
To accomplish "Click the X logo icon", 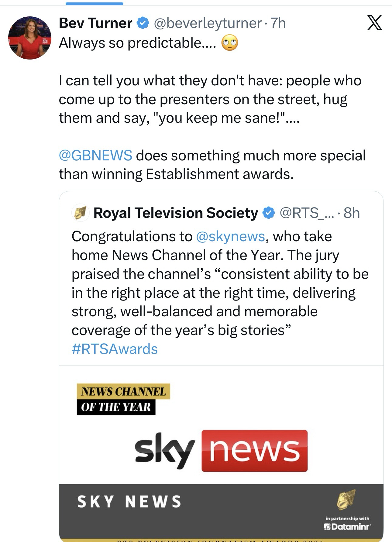I will (374, 23).
